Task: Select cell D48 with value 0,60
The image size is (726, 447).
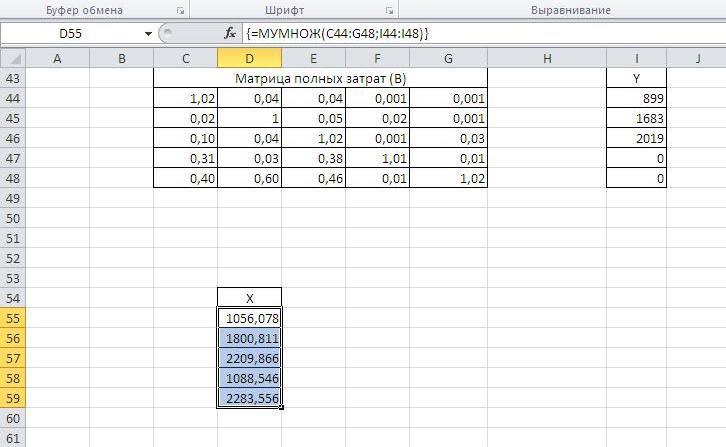Action: tap(249, 178)
